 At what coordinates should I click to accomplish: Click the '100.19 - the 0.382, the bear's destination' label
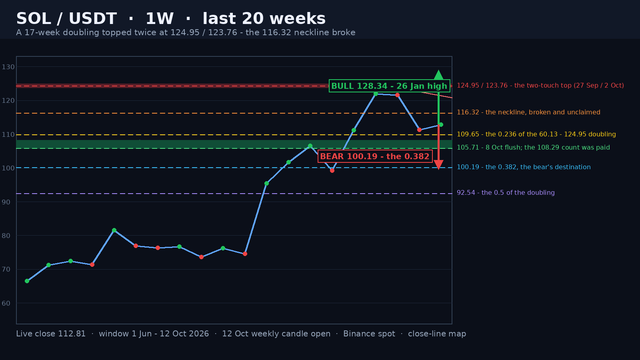point(523,167)
